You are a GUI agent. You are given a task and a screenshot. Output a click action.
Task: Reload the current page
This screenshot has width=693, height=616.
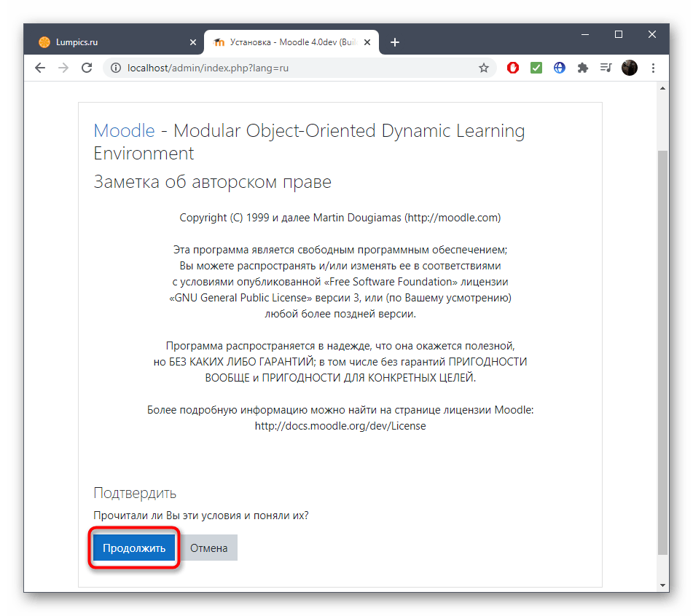point(87,68)
